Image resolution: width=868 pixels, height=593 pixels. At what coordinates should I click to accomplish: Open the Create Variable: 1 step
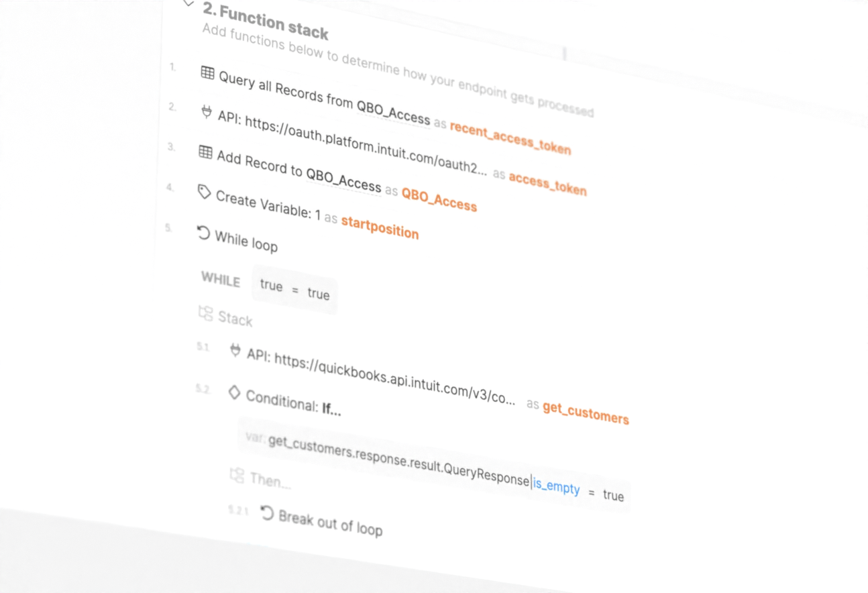coord(268,205)
